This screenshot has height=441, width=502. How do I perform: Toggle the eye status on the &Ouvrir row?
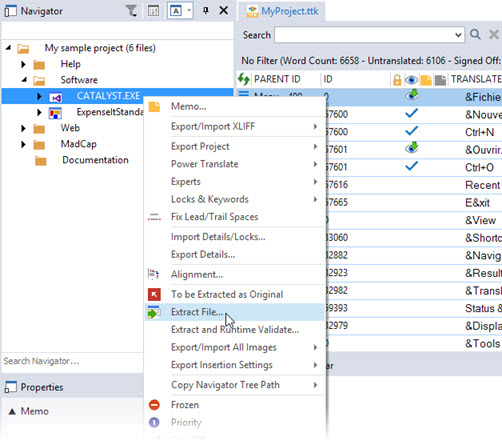point(412,148)
